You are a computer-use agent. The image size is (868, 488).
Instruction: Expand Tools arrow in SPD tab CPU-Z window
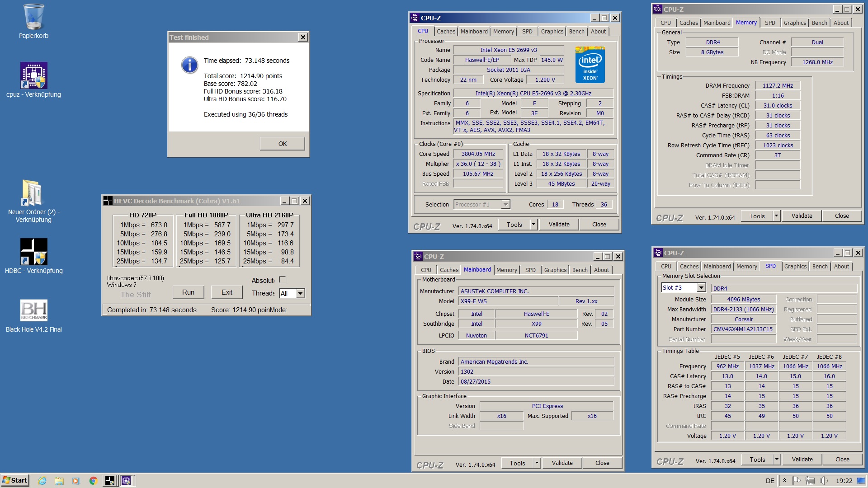tap(777, 459)
